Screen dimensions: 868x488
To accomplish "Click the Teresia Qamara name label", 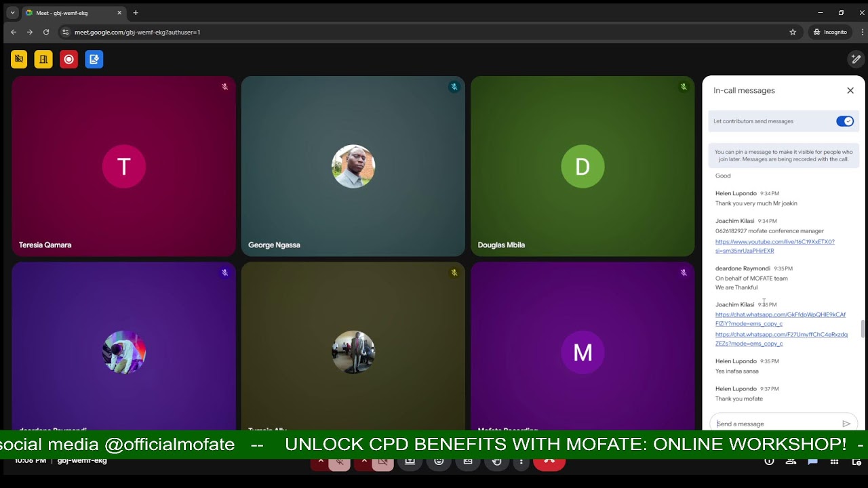I will 45,245.
